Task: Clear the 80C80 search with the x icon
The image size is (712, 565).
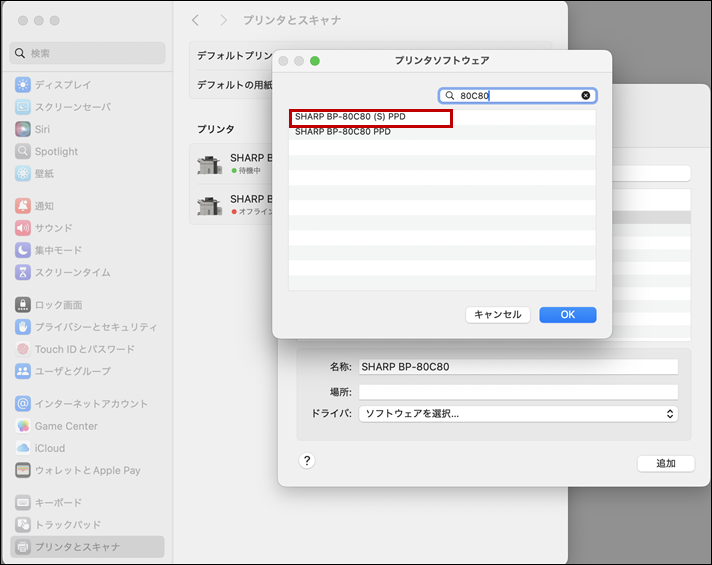Action: pyautogui.click(x=586, y=95)
